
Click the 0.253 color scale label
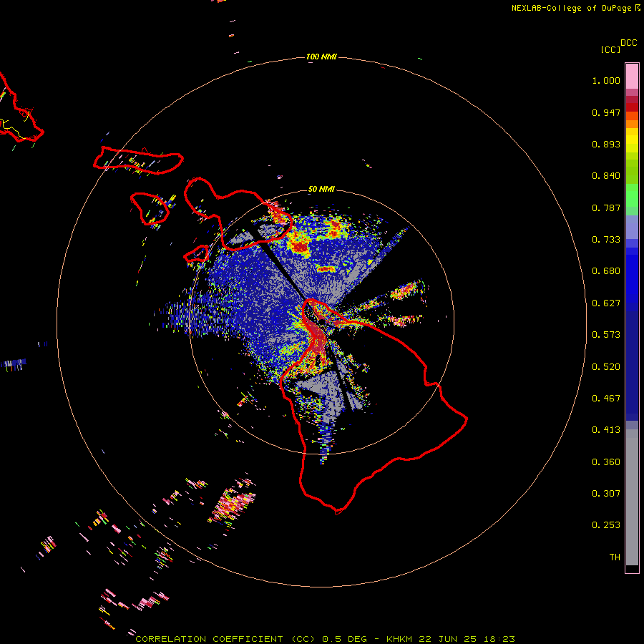(x=606, y=525)
